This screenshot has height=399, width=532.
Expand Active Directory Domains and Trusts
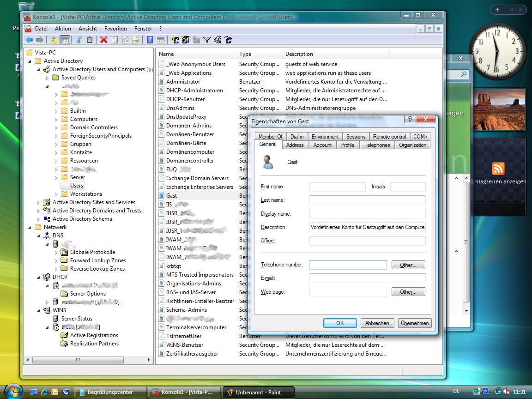pyautogui.click(x=38, y=211)
